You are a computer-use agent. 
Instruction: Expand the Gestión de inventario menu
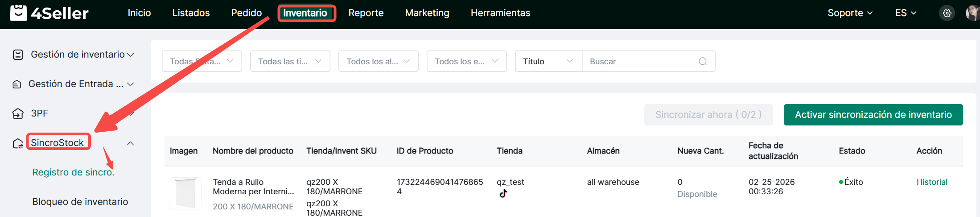click(x=131, y=55)
